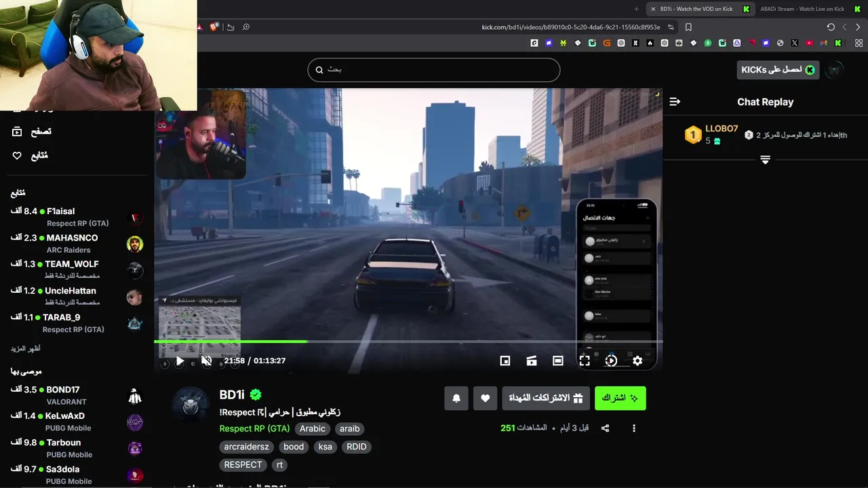868x488 pixels.
Task: Click the share icon below video
Action: click(x=605, y=428)
